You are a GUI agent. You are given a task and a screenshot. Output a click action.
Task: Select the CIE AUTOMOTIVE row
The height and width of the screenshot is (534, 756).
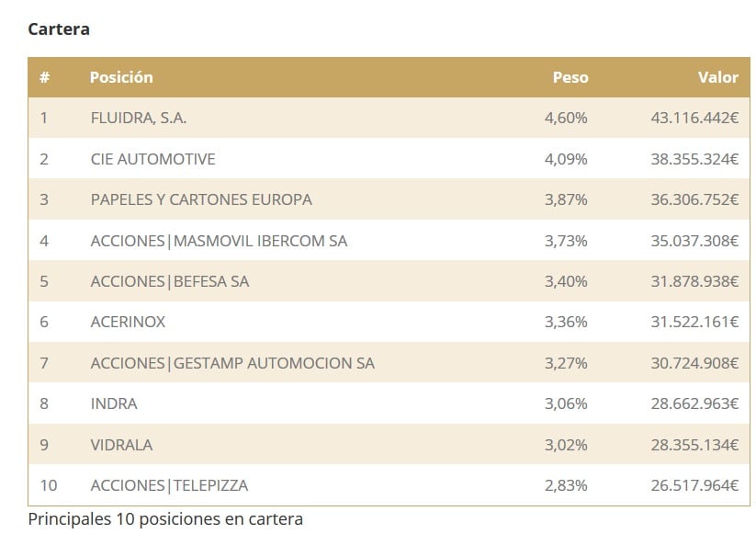click(152, 159)
